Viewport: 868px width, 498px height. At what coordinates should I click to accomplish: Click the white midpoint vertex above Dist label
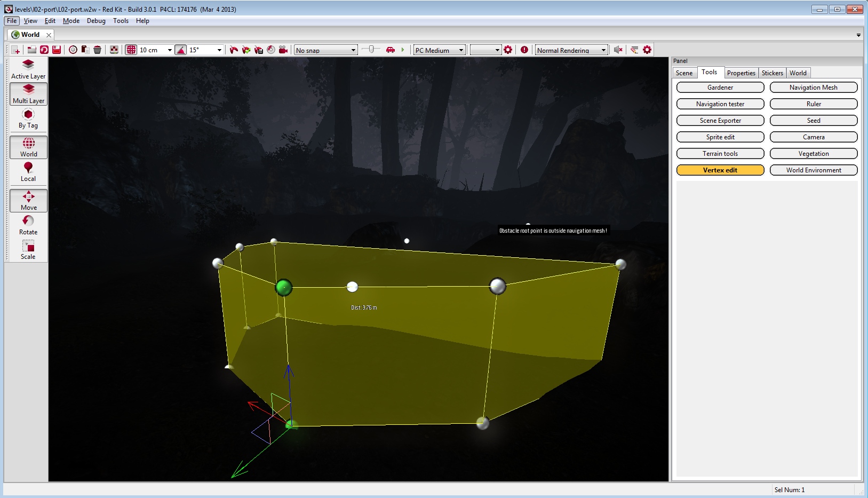352,287
